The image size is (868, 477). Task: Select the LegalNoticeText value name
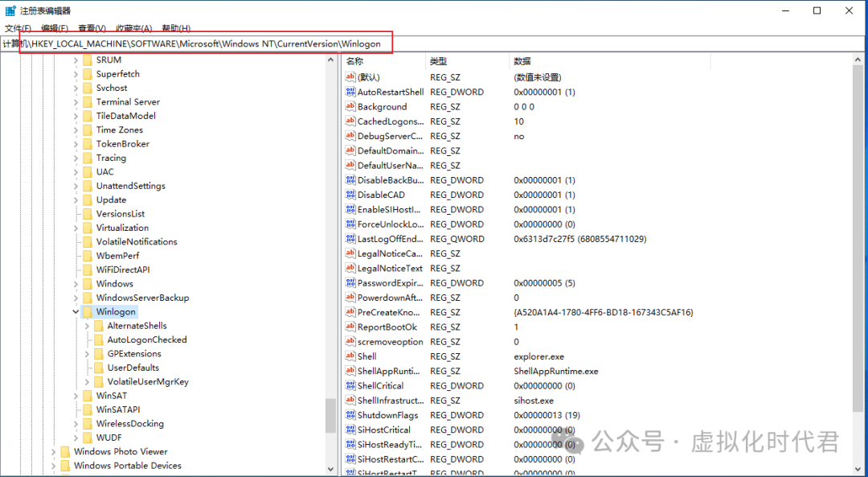(x=390, y=268)
